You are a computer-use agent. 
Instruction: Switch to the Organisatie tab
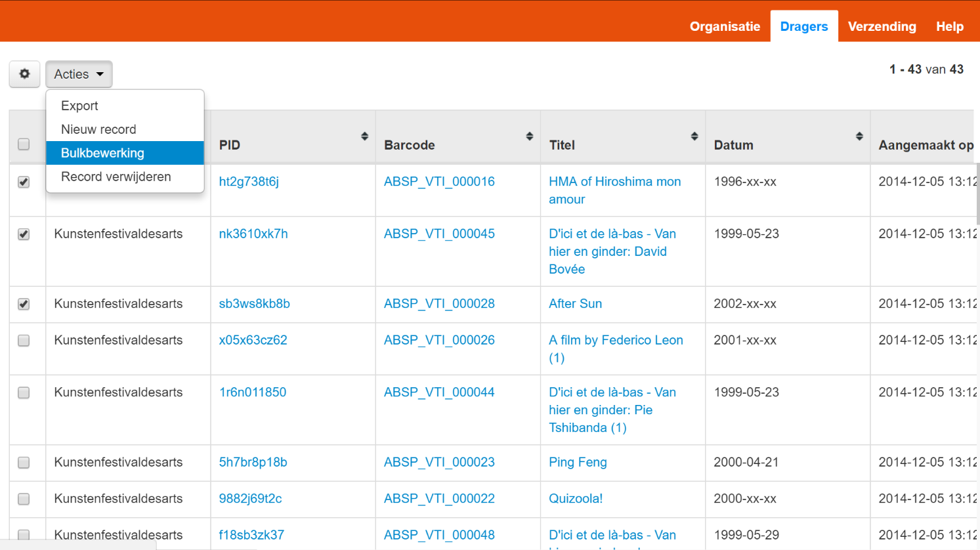pyautogui.click(x=725, y=26)
